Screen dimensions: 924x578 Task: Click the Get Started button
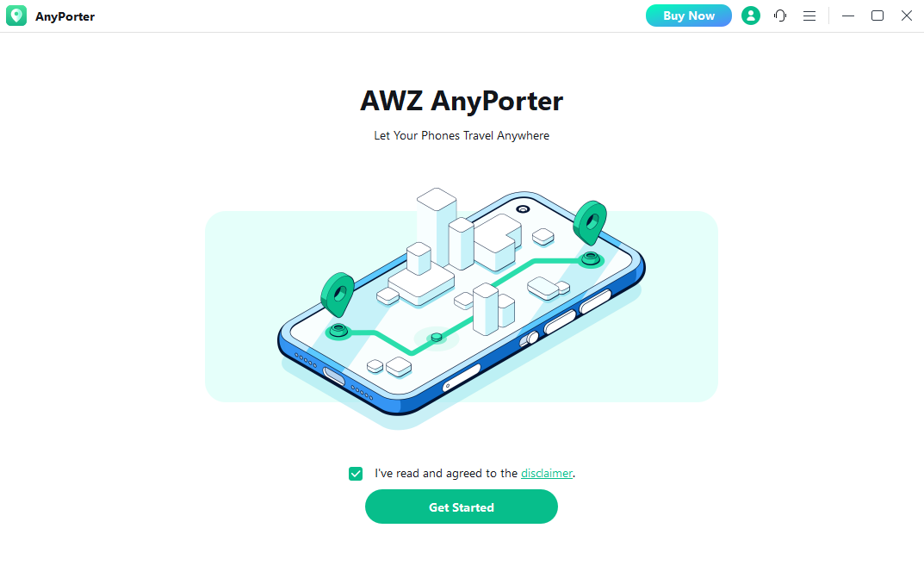462,507
